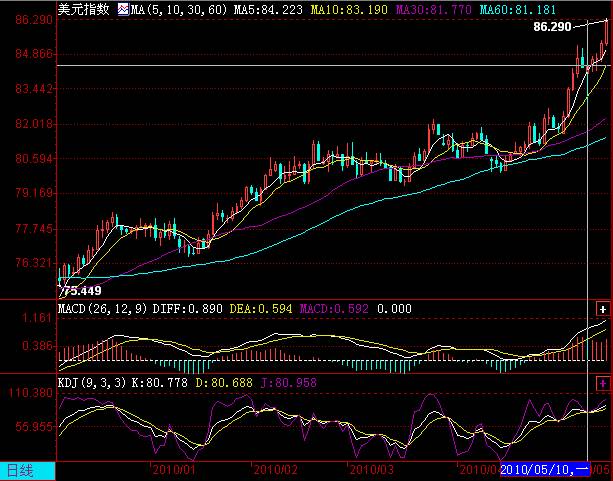Viewport: 613px width, 481px height.
Task: Click the MA(5,10,30,60) parameter label
Action: (179, 9)
